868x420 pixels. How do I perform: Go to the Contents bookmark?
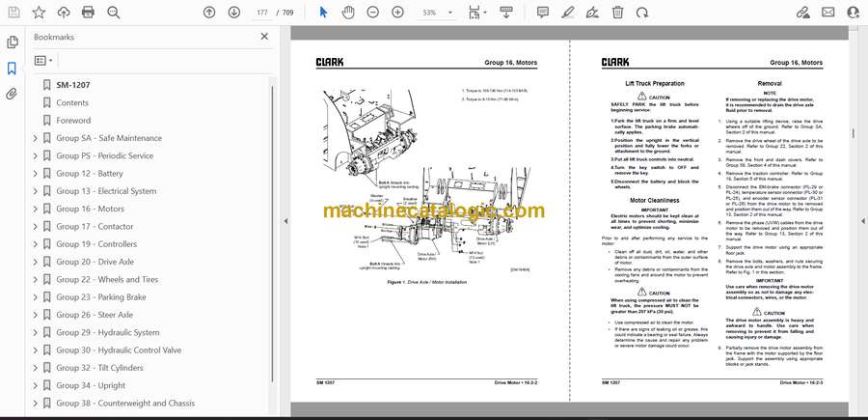click(x=72, y=103)
